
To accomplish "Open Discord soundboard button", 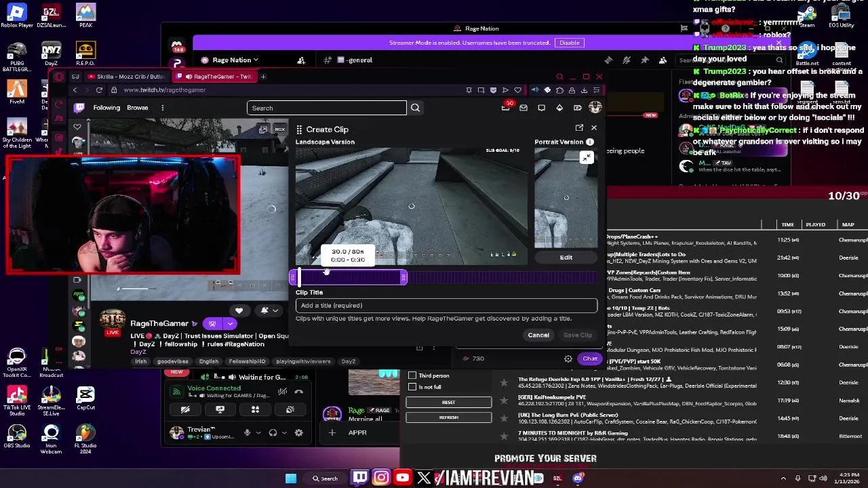I will point(290,409).
